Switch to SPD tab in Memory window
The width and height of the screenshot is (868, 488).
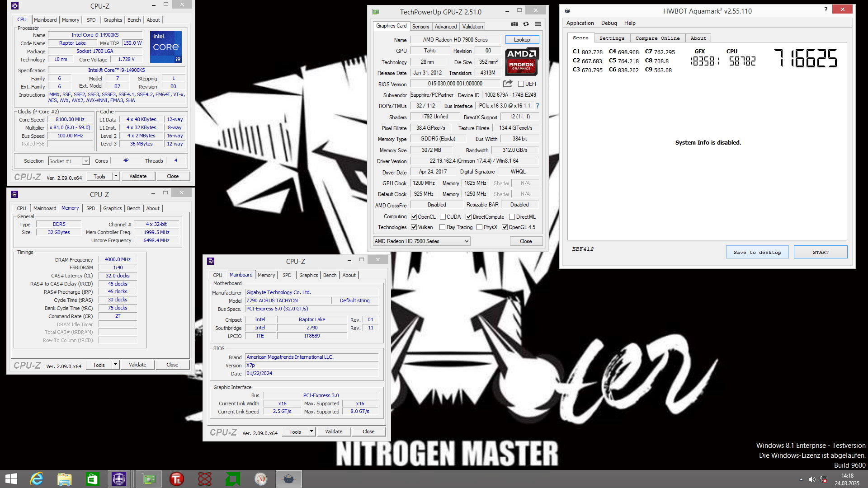(90, 208)
